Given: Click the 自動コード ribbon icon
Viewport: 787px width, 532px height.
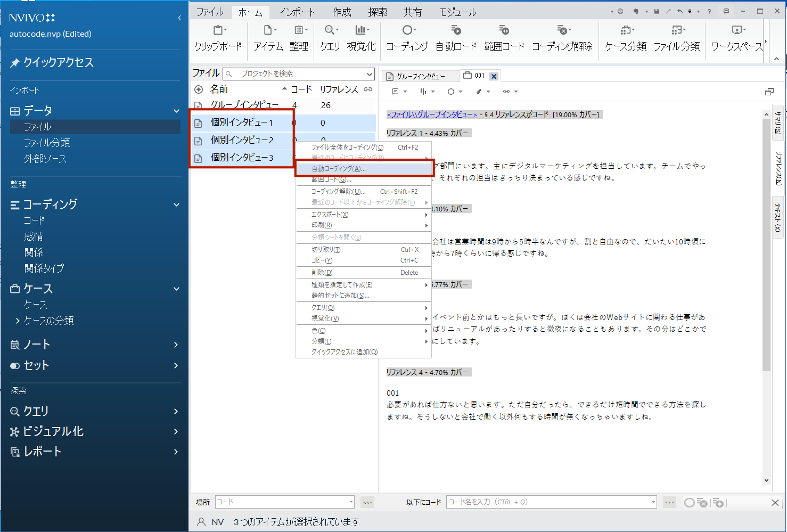Looking at the screenshot, I should [x=456, y=31].
